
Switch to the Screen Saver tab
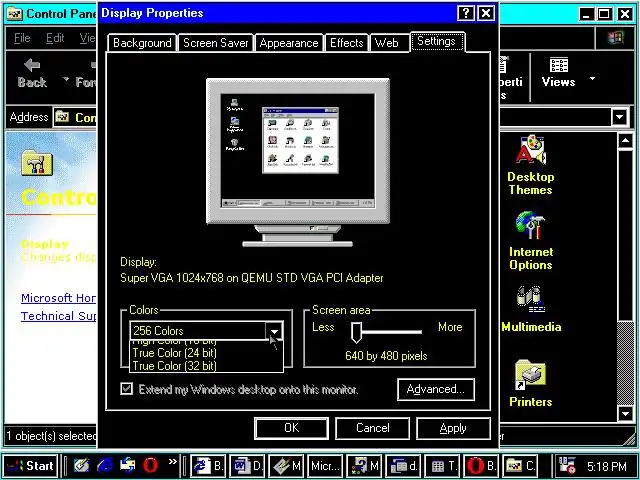[216, 43]
